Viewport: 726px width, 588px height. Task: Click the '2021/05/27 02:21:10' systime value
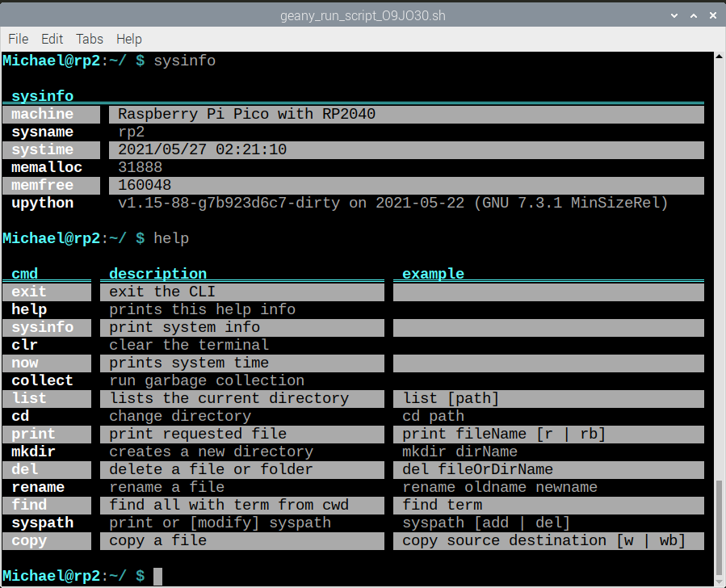tap(203, 149)
